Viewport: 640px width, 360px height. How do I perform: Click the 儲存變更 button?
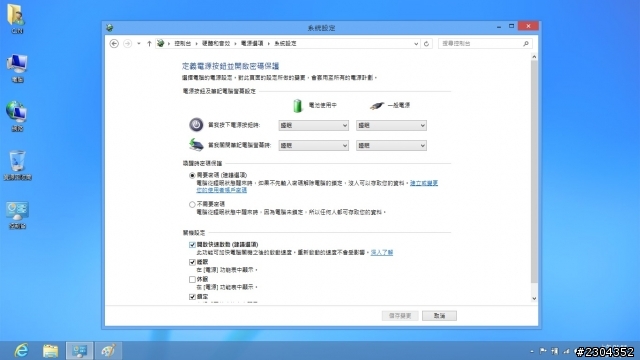tap(400, 316)
